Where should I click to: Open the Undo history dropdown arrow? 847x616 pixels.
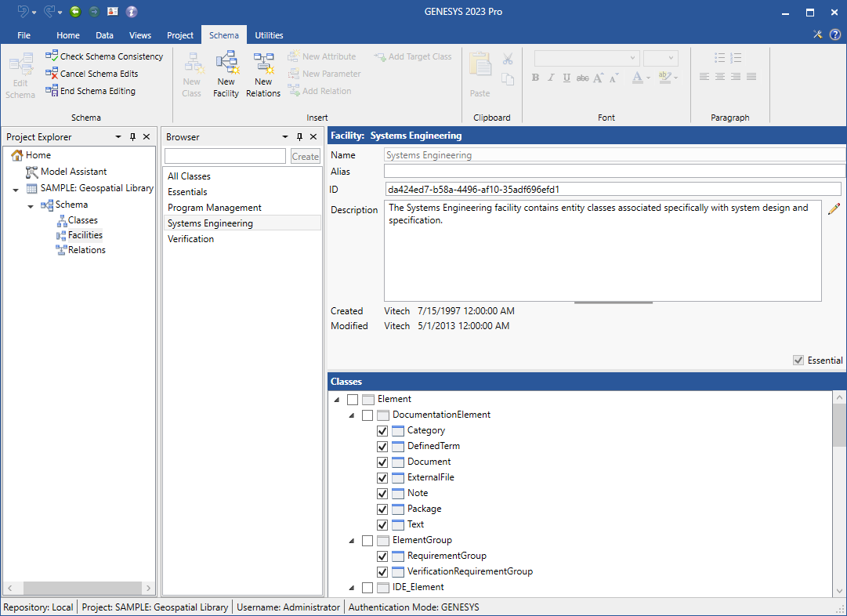pos(34,12)
